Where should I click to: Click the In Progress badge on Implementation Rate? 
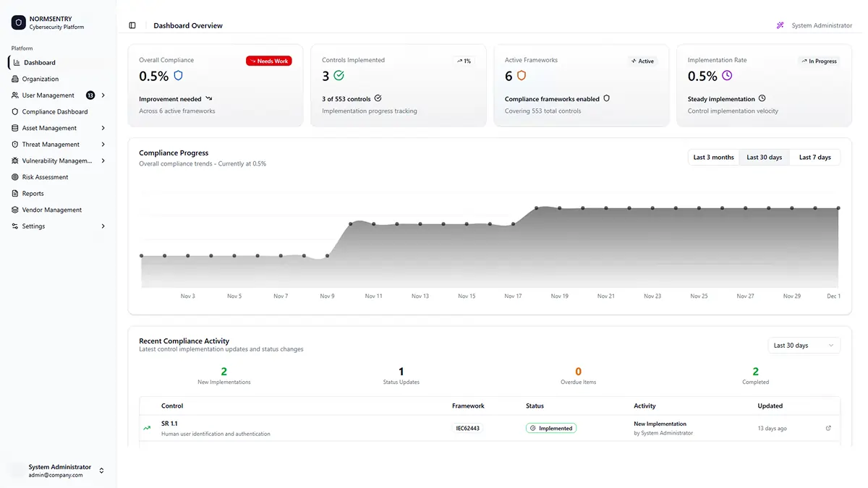819,61
